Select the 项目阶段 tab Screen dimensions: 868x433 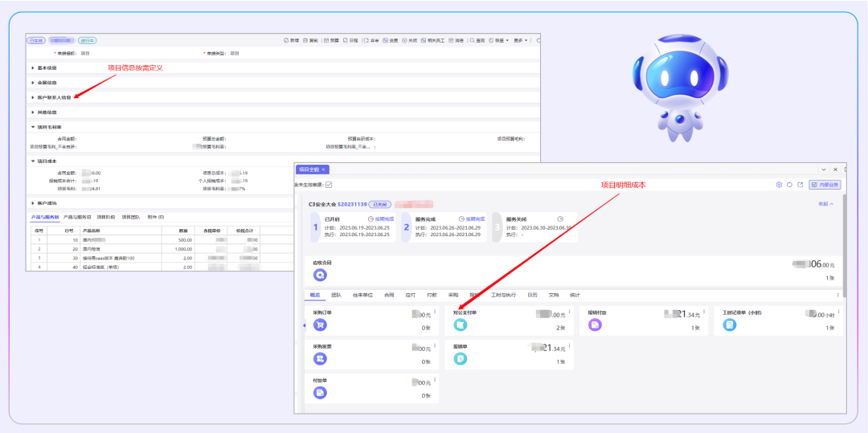pos(105,217)
